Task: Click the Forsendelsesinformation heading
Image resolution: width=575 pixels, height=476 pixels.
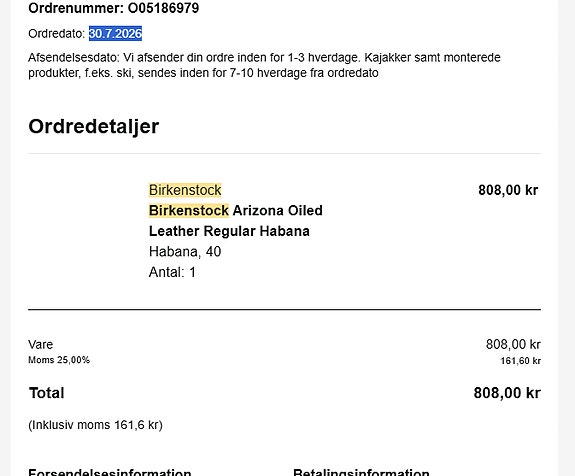Action: [110, 472]
